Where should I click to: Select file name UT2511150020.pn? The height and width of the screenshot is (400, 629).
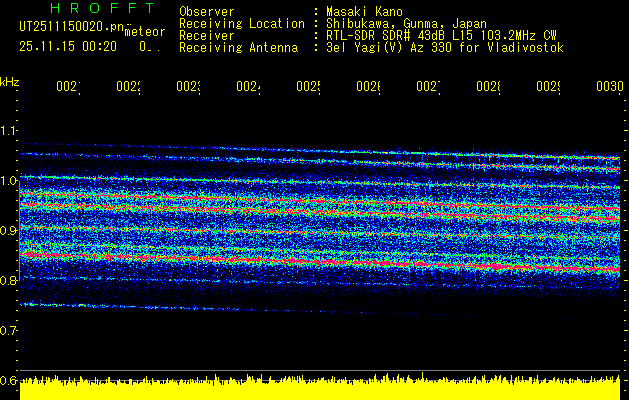pos(72,26)
